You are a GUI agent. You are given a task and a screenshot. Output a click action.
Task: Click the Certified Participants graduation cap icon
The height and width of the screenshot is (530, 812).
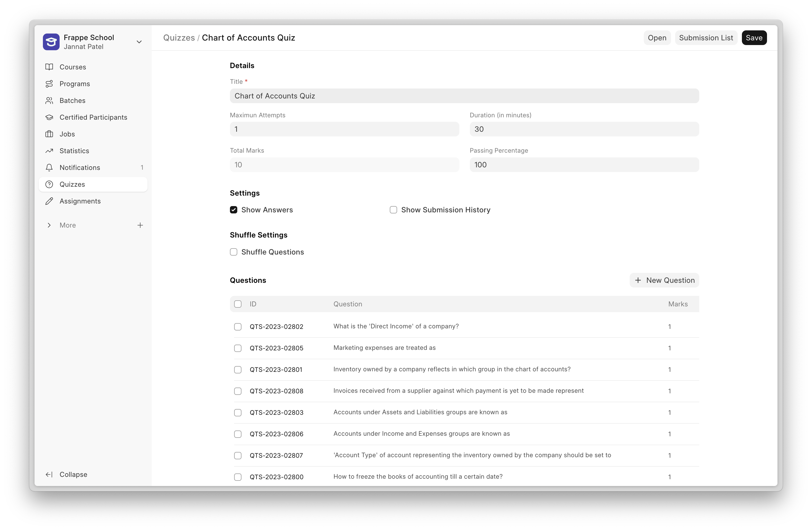coord(49,117)
